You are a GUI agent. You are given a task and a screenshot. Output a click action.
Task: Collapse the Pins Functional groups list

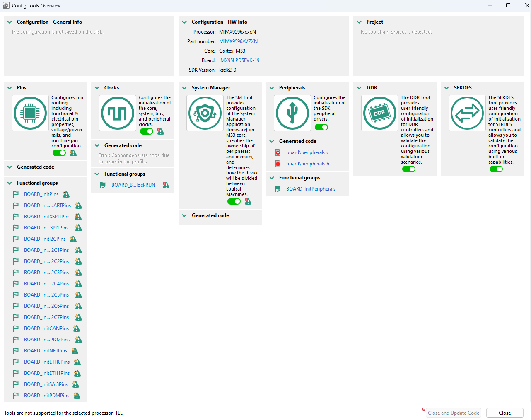(x=10, y=183)
